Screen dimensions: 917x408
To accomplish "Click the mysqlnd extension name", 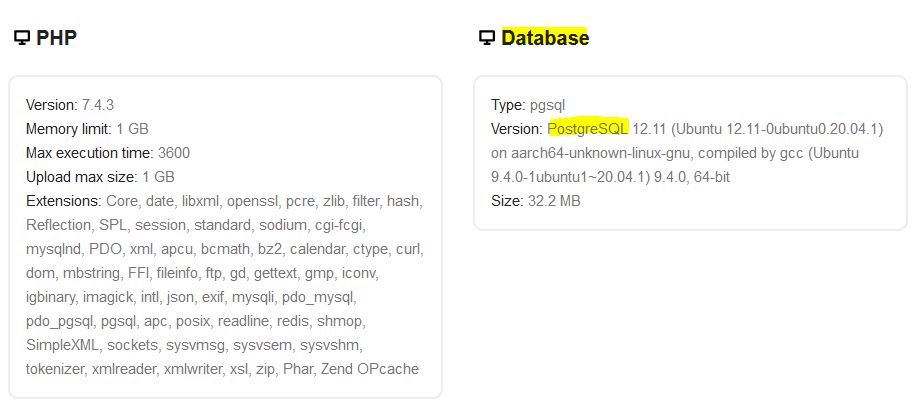I will pos(54,249).
